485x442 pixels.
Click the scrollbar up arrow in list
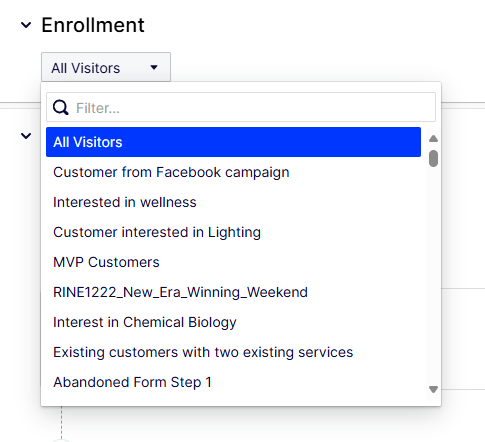coord(433,138)
